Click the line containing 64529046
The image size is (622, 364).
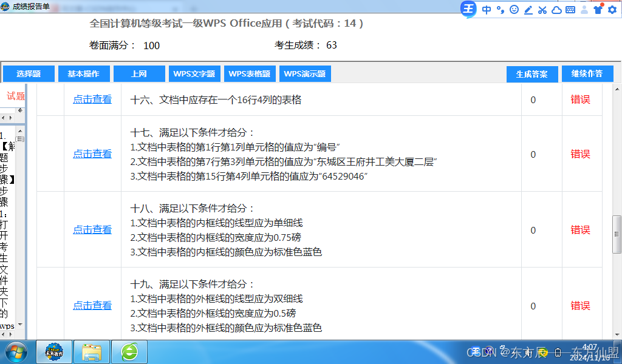click(248, 177)
